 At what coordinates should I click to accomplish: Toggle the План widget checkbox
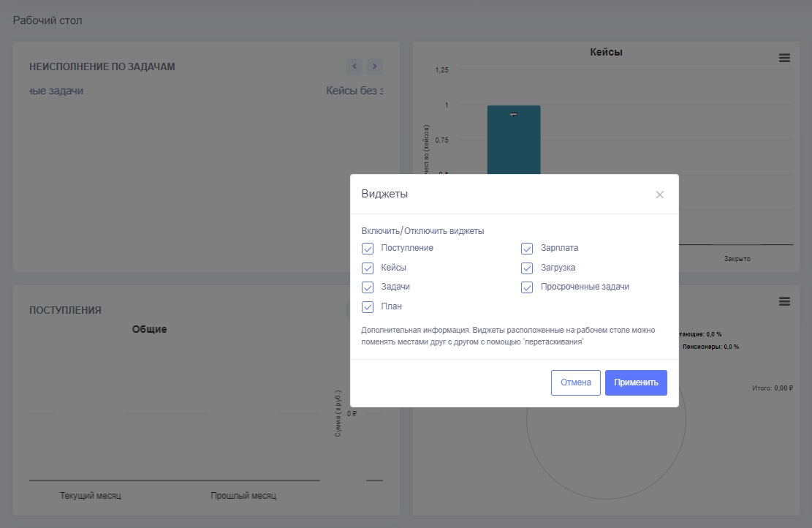pyautogui.click(x=368, y=307)
